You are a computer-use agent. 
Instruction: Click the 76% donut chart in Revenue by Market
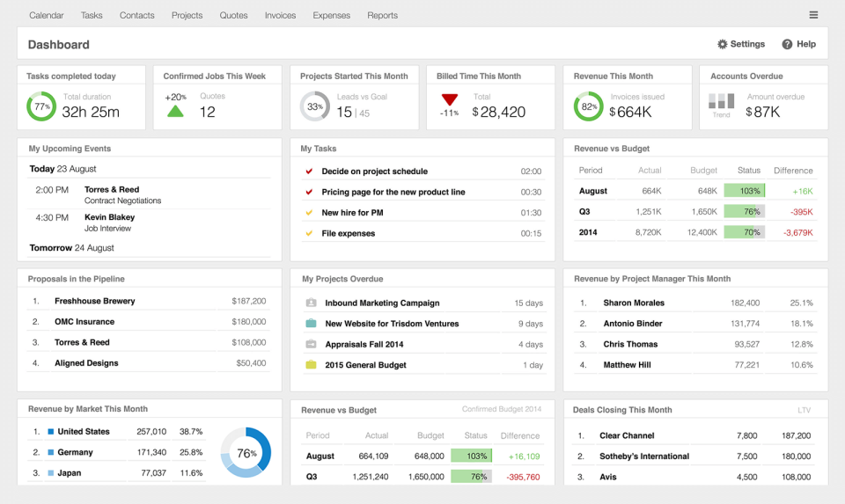click(246, 452)
